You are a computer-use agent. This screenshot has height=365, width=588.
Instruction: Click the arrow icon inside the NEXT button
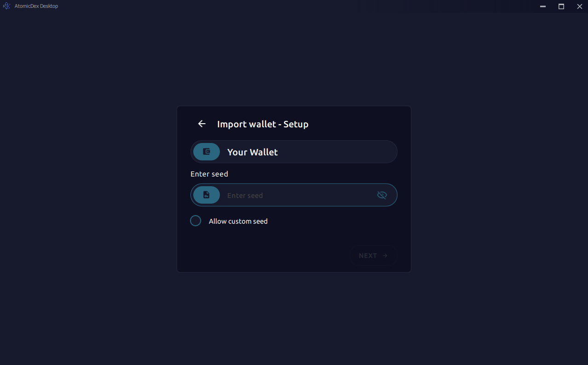pos(385,256)
